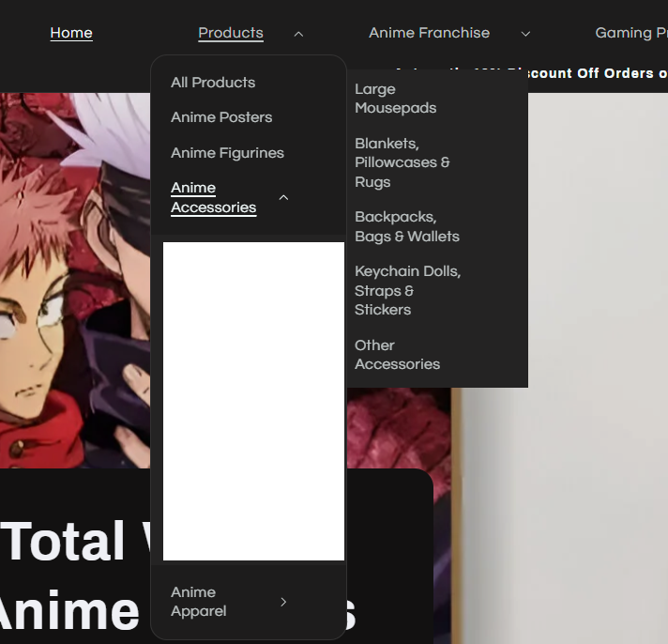Click Anime Accessories submenu label
Viewport: 668px width, 644px height.
point(213,197)
